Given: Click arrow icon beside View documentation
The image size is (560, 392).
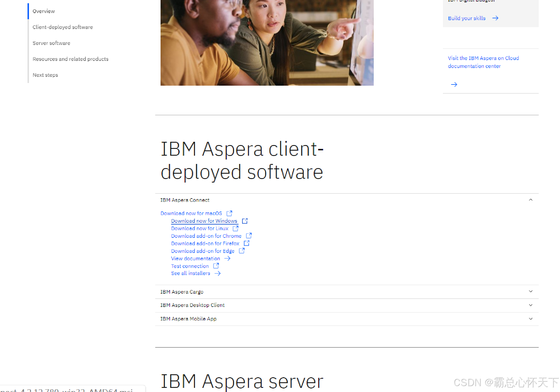Looking at the screenshot, I should [x=227, y=258].
